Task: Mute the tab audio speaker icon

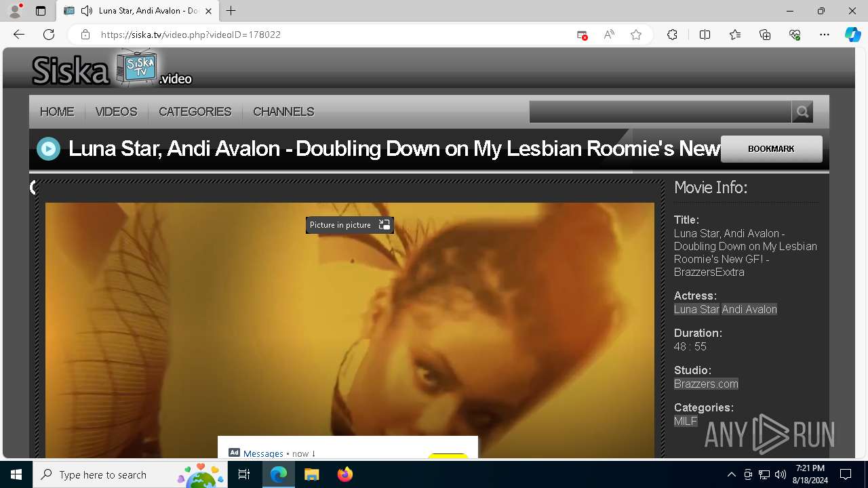Action: [x=86, y=11]
